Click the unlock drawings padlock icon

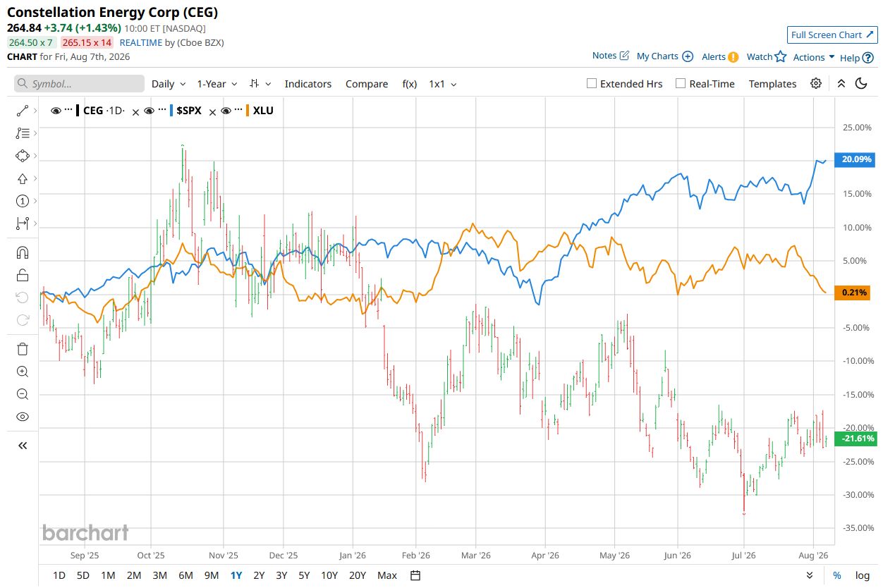pos(22,275)
